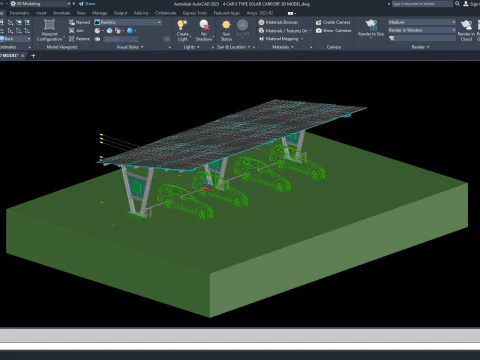Click the blue sphere visual style icon

click(130, 30)
